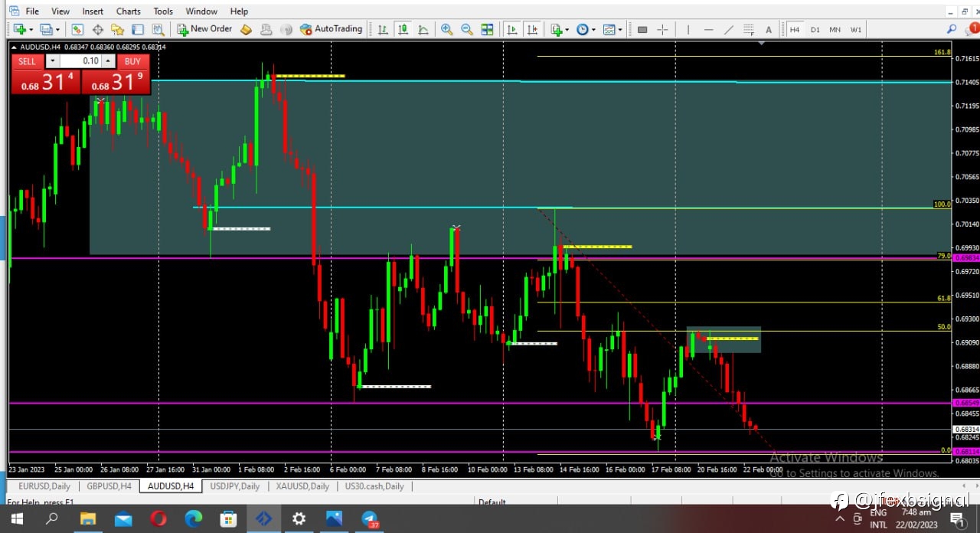Select the Text label tool
This screenshot has width=980, height=533.
click(x=769, y=29)
